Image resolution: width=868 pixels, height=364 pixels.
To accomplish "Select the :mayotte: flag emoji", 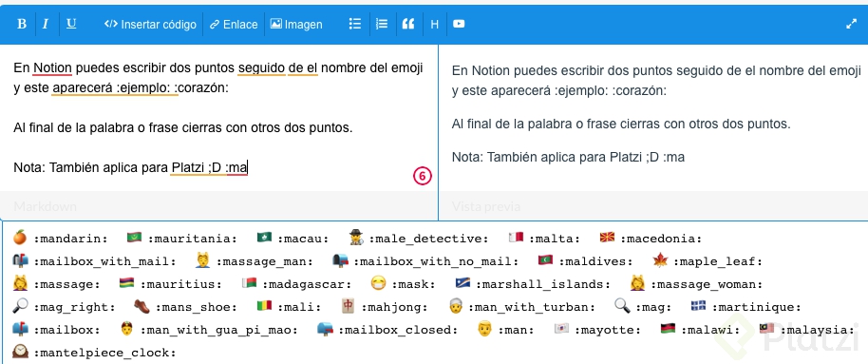I will [x=597, y=330].
